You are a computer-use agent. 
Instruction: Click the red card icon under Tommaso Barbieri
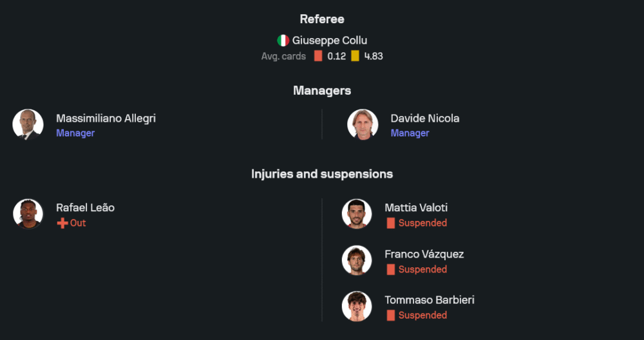point(390,316)
